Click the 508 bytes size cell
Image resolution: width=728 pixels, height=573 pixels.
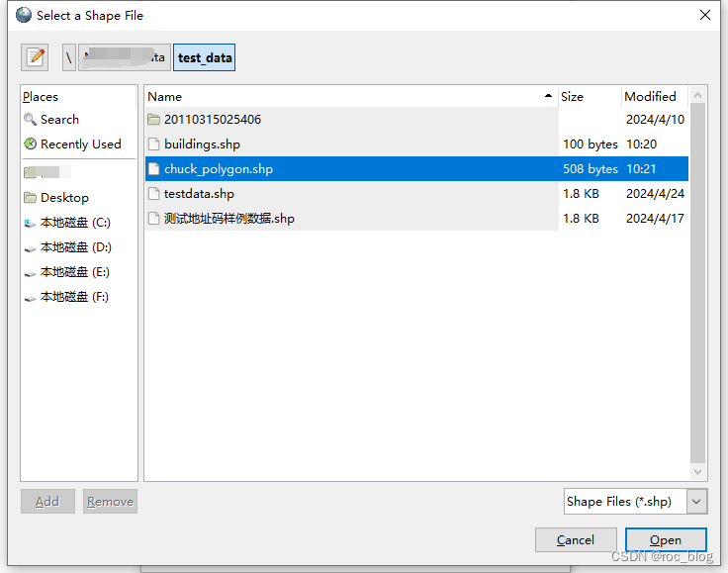click(x=591, y=168)
